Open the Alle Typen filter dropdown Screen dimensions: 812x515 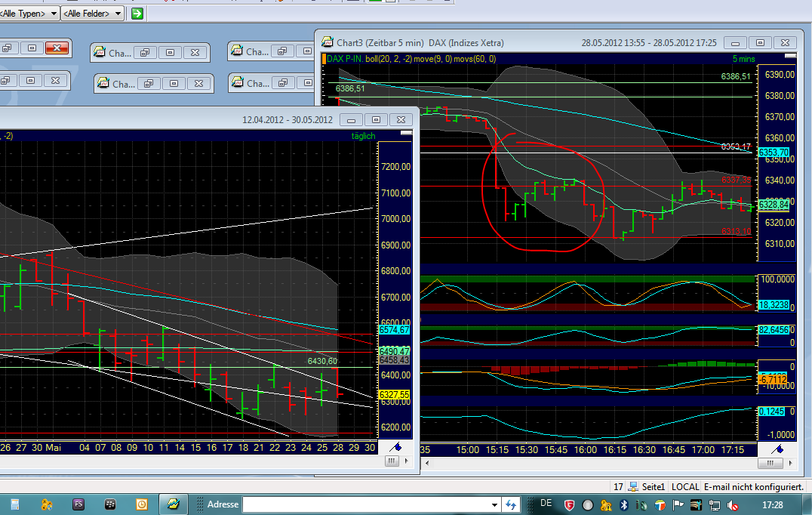[53, 13]
